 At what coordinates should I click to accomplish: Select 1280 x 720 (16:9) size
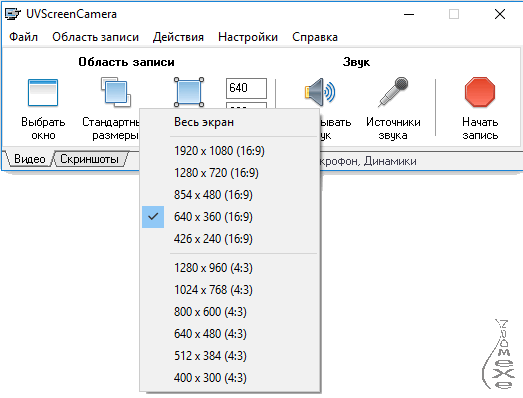(230, 173)
